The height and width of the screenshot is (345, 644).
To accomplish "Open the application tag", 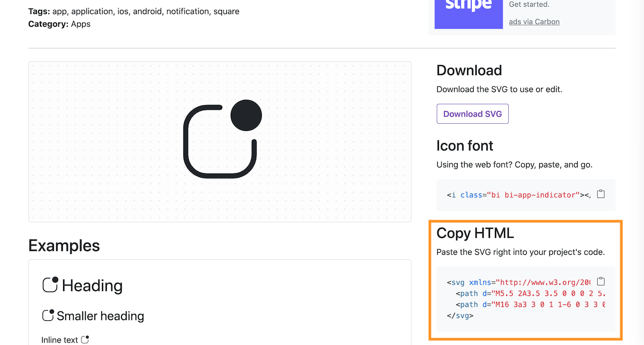I will coord(92,11).
